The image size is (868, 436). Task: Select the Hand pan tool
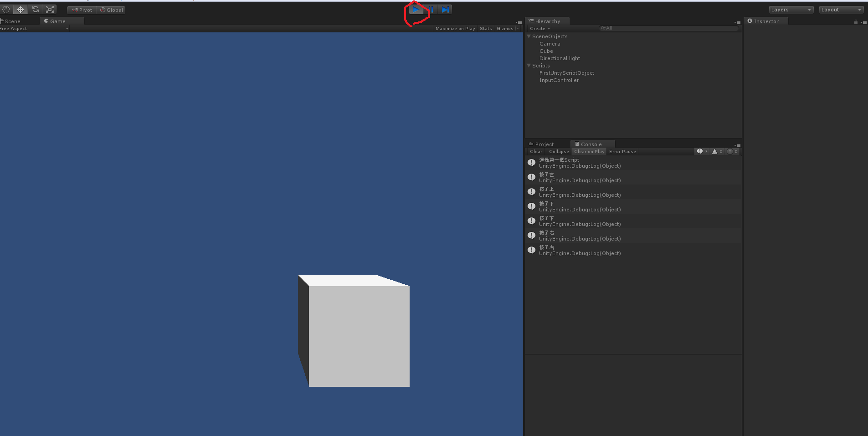[5, 9]
